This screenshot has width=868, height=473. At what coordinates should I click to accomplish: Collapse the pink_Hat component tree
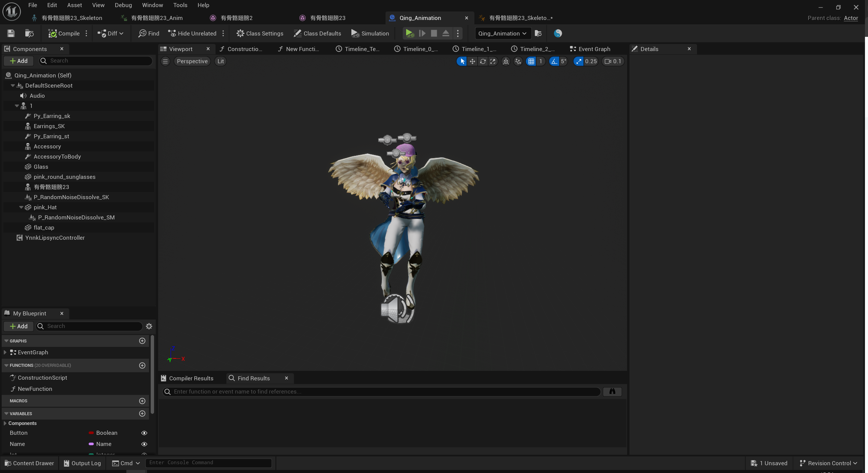coord(21,207)
